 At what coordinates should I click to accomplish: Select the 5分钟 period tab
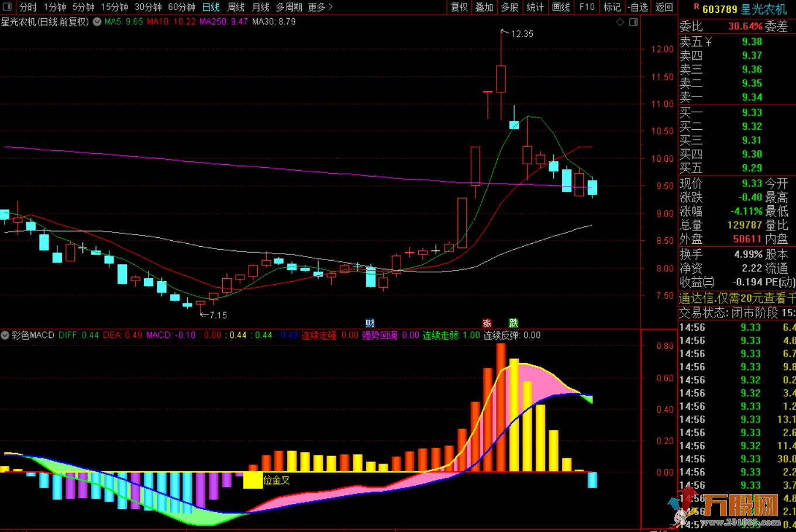tap(84, 7)
